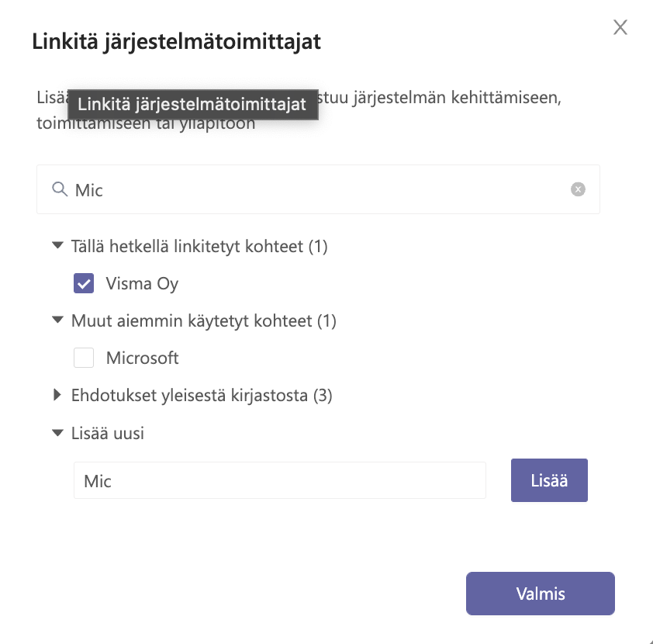Screen dimensions: 653x644
Task: Click the Tällä hetkellä linkitetyt kohteet (1) heading
Action: tap(199, 246)
